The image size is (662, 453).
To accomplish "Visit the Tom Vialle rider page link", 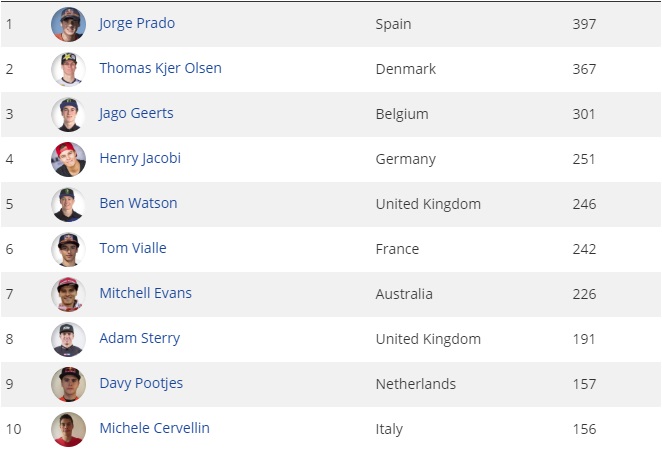I will click(x=132, y=248).
